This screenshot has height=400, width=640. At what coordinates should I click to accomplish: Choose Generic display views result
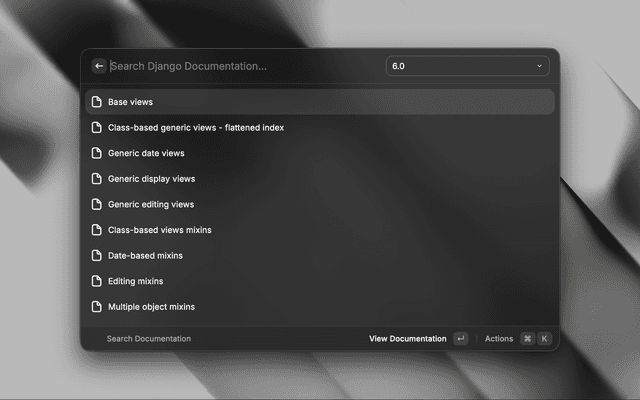[x=151, y=179]
